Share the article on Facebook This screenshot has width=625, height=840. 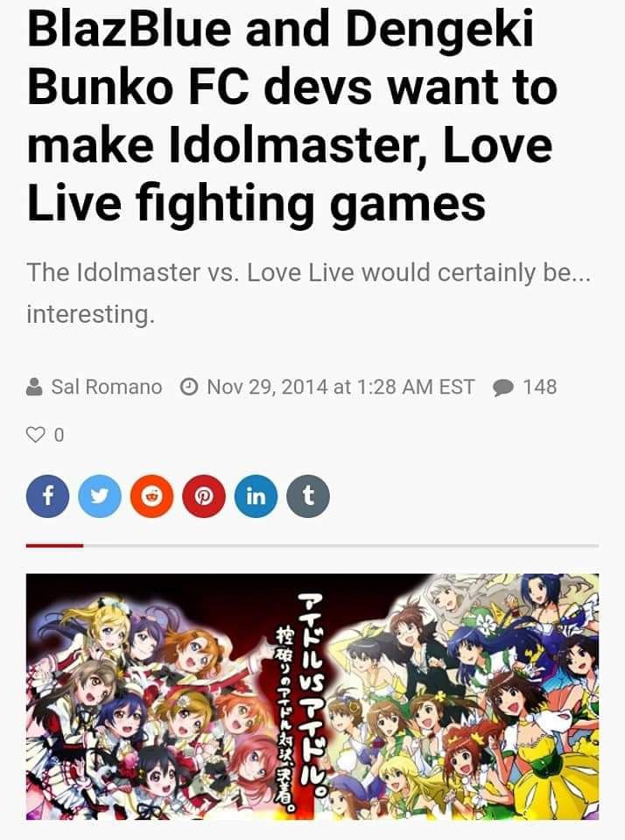[47, 496]
